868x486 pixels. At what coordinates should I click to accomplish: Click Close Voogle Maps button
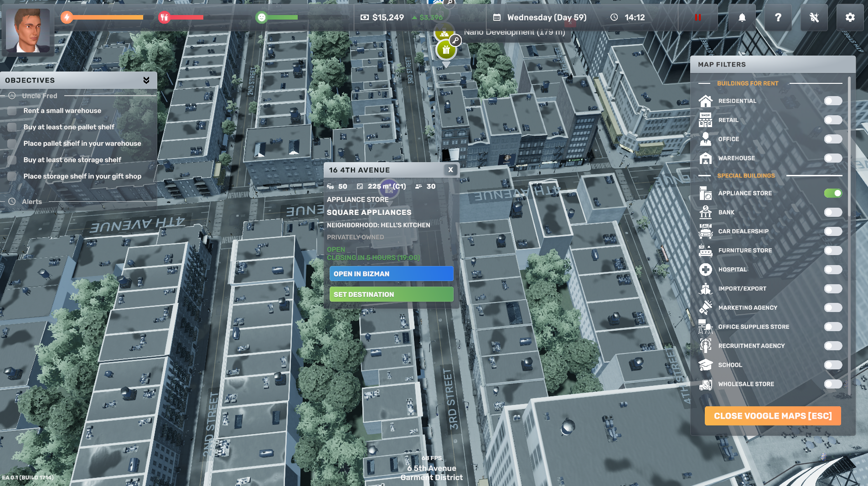pyautogui.click(x=772, y=416)
